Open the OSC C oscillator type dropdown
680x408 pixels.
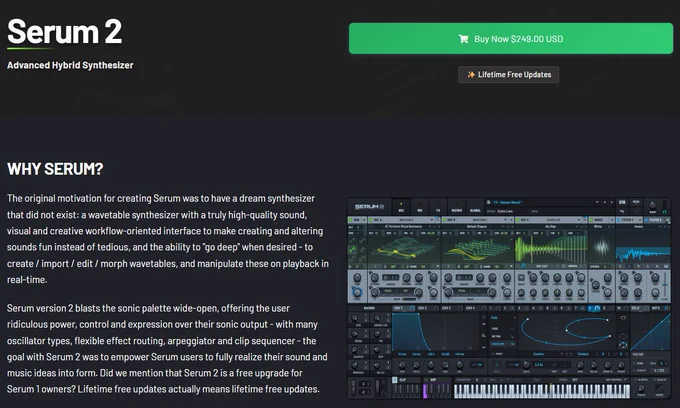[556, 220]
